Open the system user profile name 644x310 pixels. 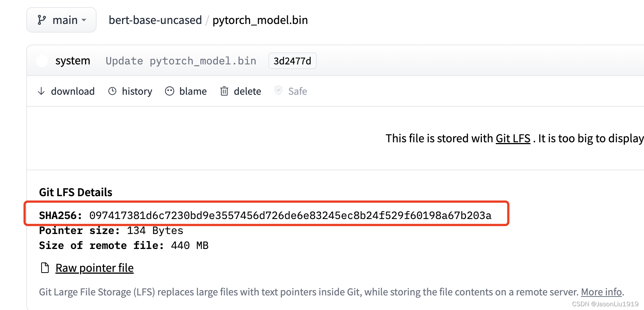[x=73, y=61]
